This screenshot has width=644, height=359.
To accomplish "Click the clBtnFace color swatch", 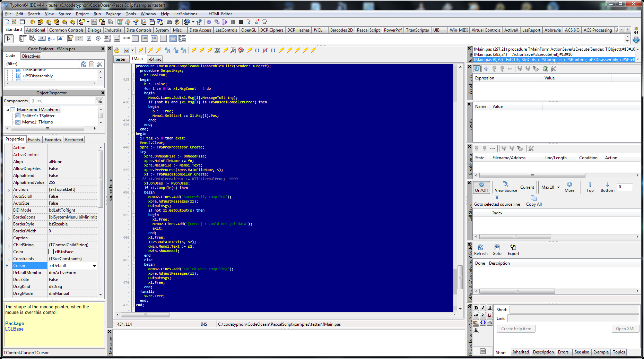I will [51, 252].
